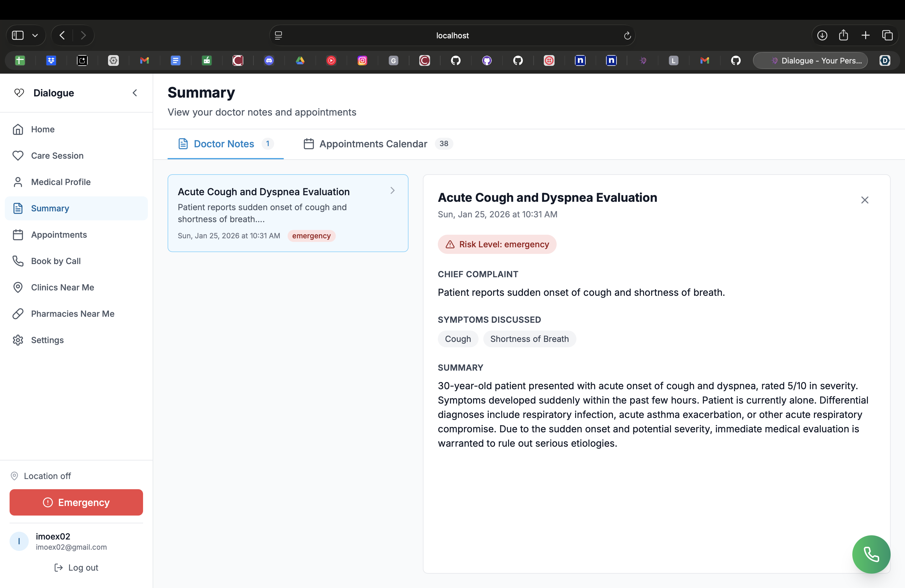
Task: Open Clinics Near Me page
Action: point(62,287)
